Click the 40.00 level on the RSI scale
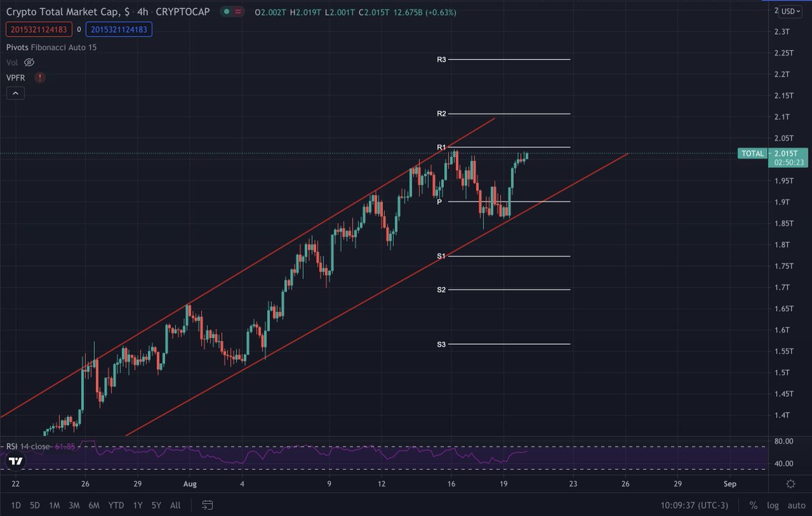The width and height of the screenshot is (812, 516). pos(782,464)
